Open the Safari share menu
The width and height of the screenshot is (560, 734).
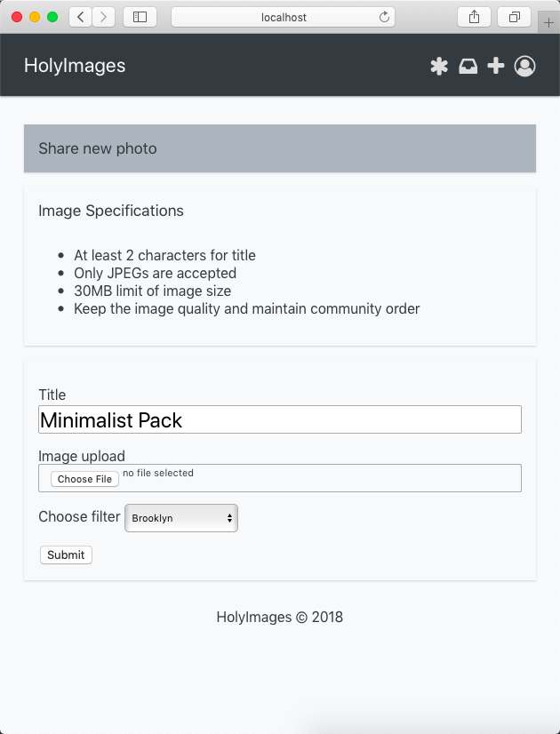pos(474,17)
